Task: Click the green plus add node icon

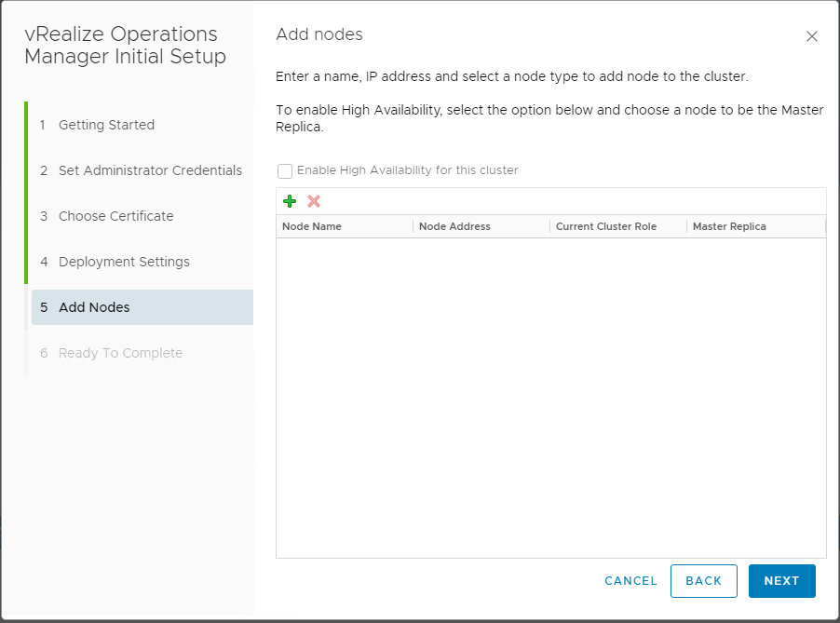Action: pyautogui.click(x=290, y=201)
